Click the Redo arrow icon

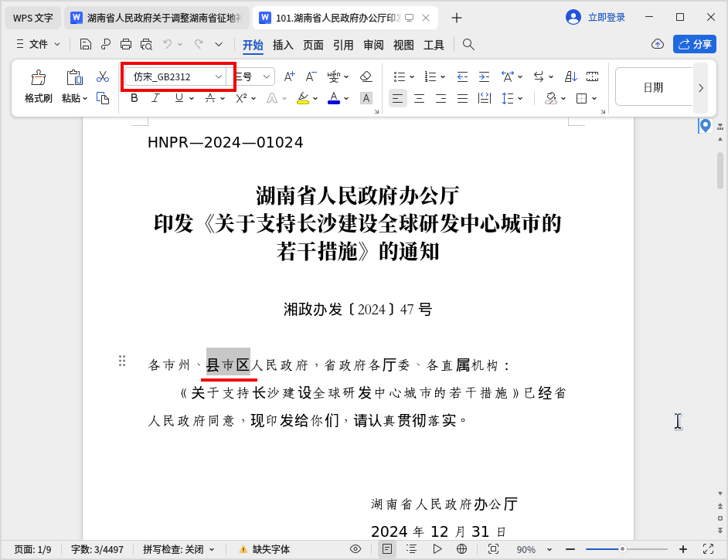coord(199,44)
